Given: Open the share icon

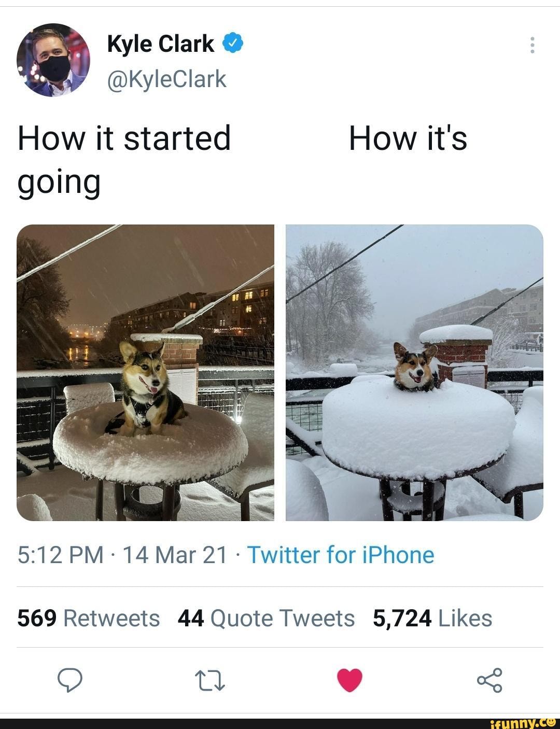Looking at the screenshot, I should [x=489, y=680].
